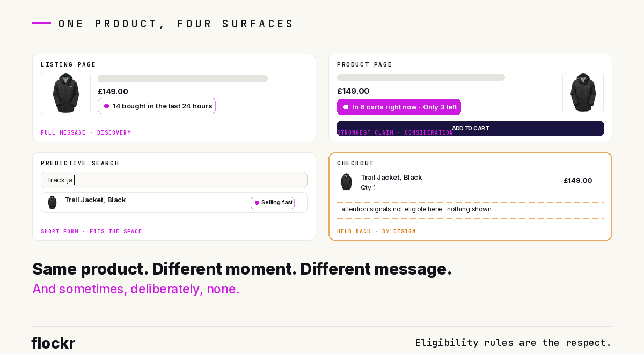644x354 pixels.
Task: Click the dot icon in 'Selling fast' tag
Action: tap(257, 203)
